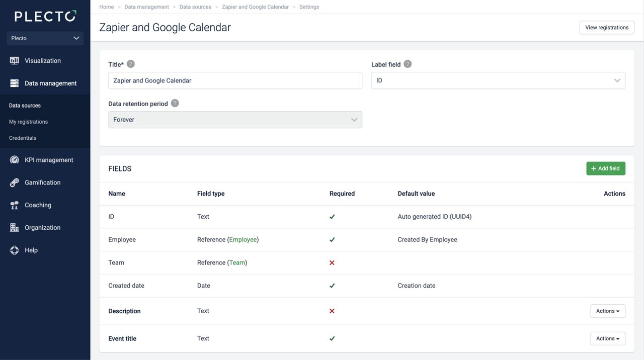Click the Gamification sidebar icon

[x=15, y=183]
